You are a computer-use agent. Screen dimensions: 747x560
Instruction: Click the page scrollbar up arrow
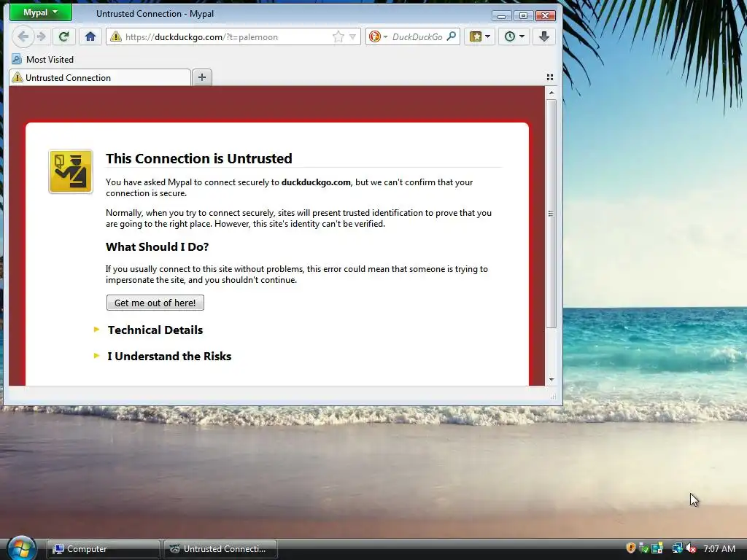[551, 93]
